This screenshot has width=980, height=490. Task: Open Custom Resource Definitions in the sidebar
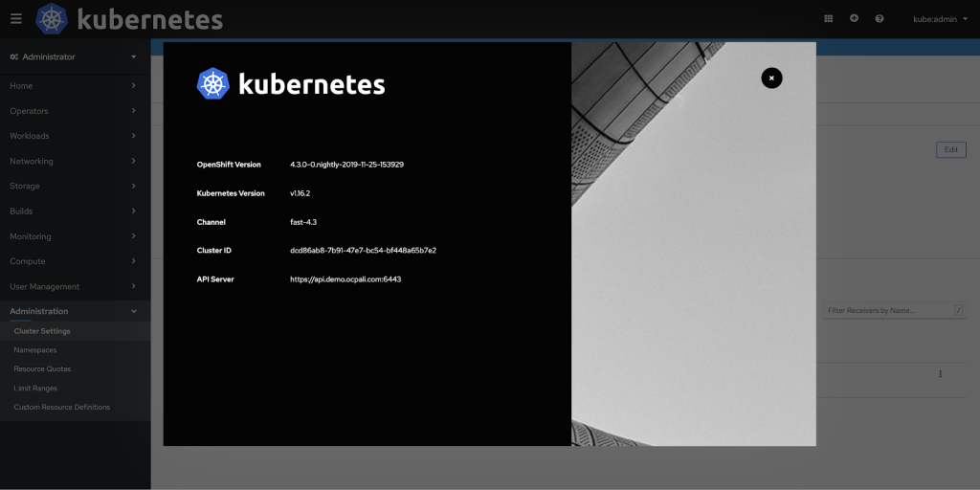coord(75,407)
